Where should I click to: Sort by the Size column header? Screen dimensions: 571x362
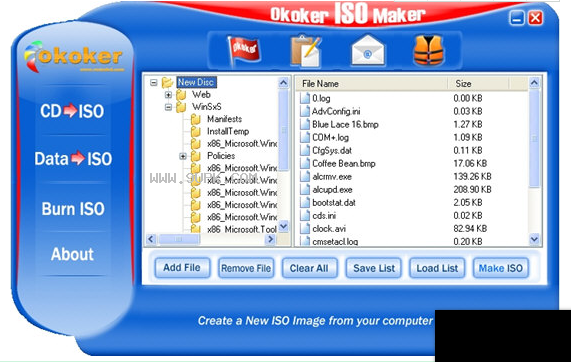478,84
